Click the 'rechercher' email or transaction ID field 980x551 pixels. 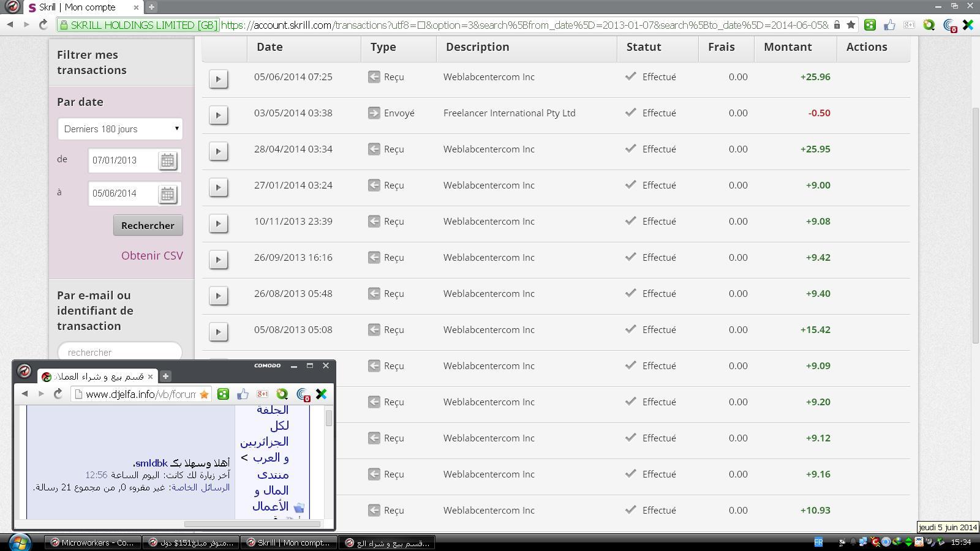120,352
